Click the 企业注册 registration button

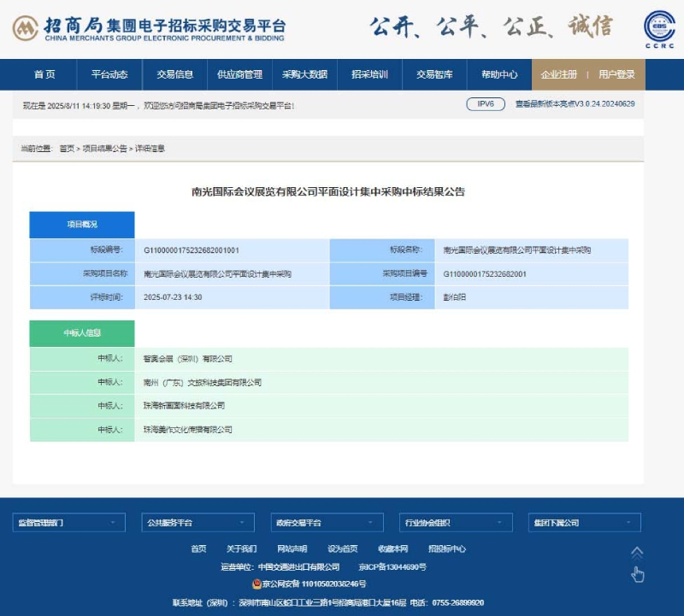559,74
